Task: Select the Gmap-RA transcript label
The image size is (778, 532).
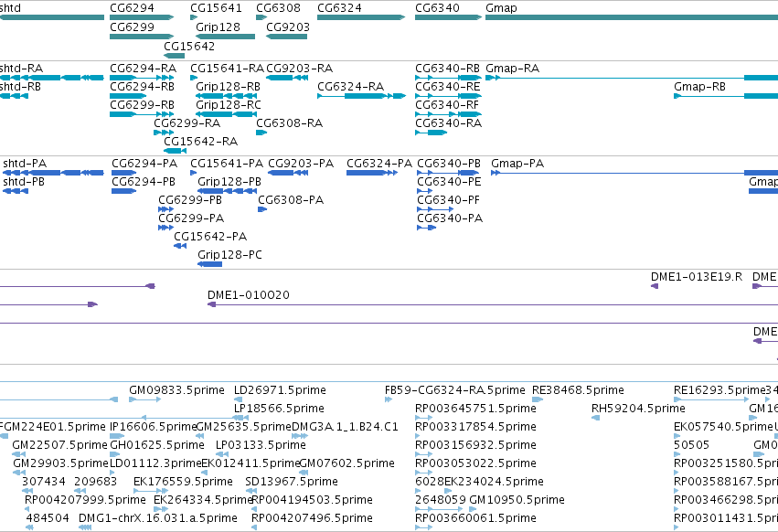Action: [x=513, y=68]
